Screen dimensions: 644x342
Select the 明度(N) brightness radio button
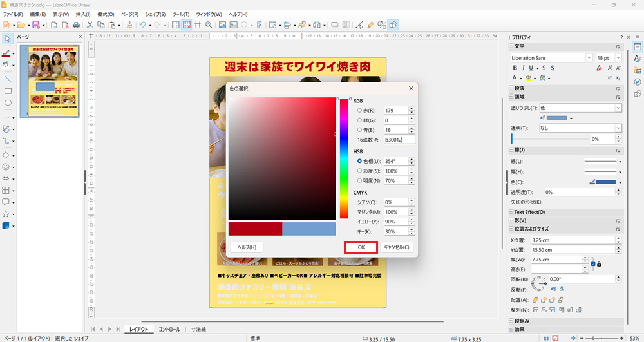tap(360, 180)
